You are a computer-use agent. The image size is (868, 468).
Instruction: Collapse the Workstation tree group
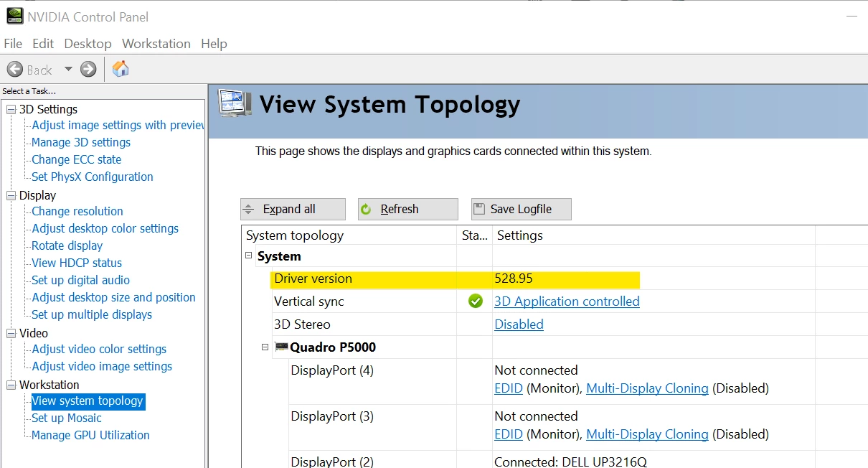coord(11,385)
